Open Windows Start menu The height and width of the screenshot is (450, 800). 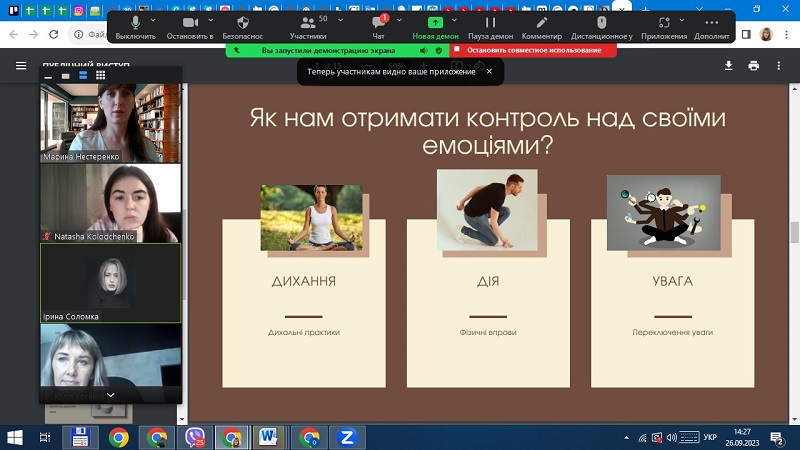(x=15, y=437)
